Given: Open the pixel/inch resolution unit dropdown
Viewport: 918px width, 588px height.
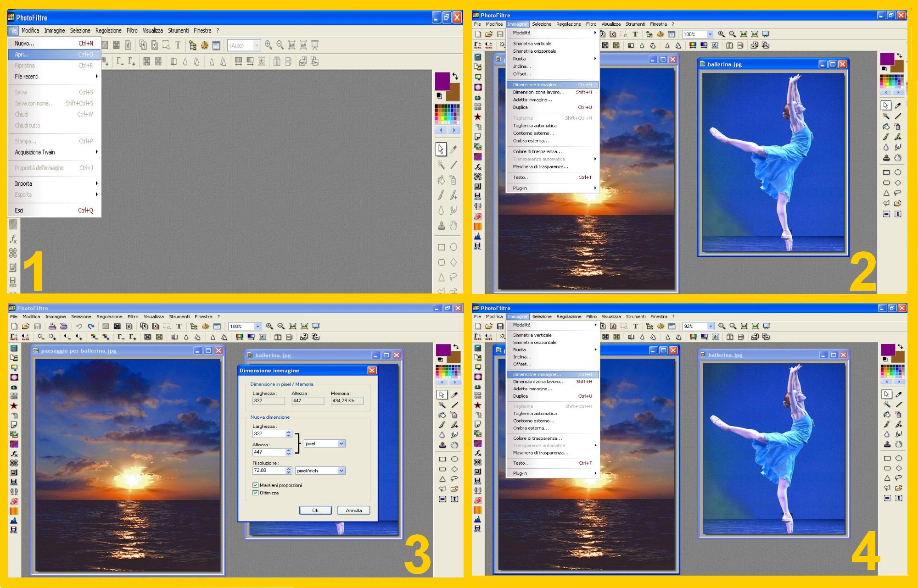Looking at the screenshot, I should [341, 471].
